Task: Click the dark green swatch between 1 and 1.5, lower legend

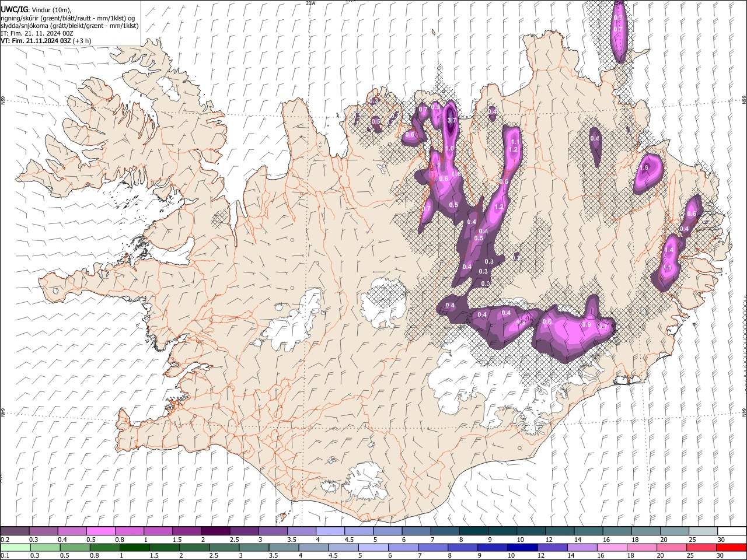Action: [x=135, y=547]
